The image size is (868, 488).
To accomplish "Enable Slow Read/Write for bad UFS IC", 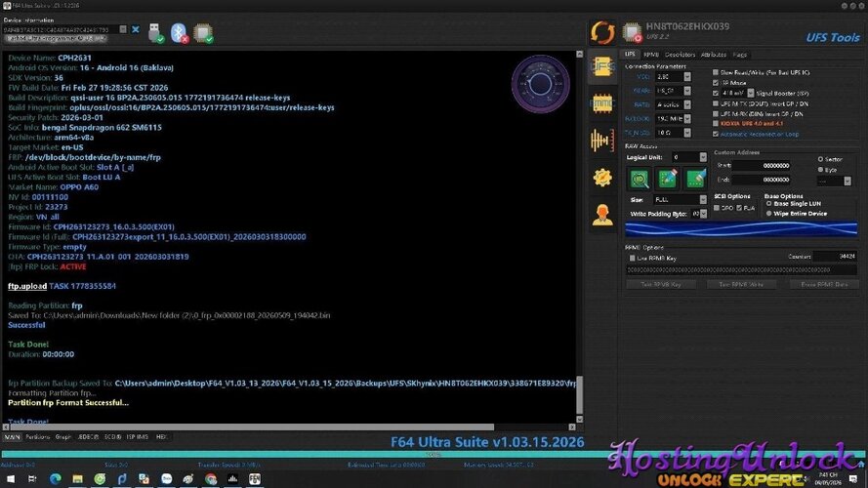I will coord(716,72).
